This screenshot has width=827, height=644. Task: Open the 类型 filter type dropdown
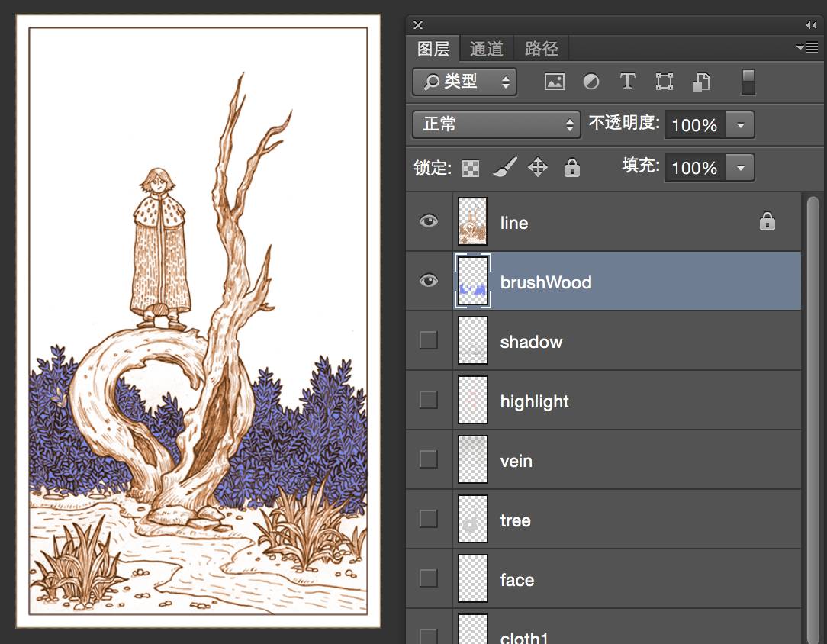[465, 82]
